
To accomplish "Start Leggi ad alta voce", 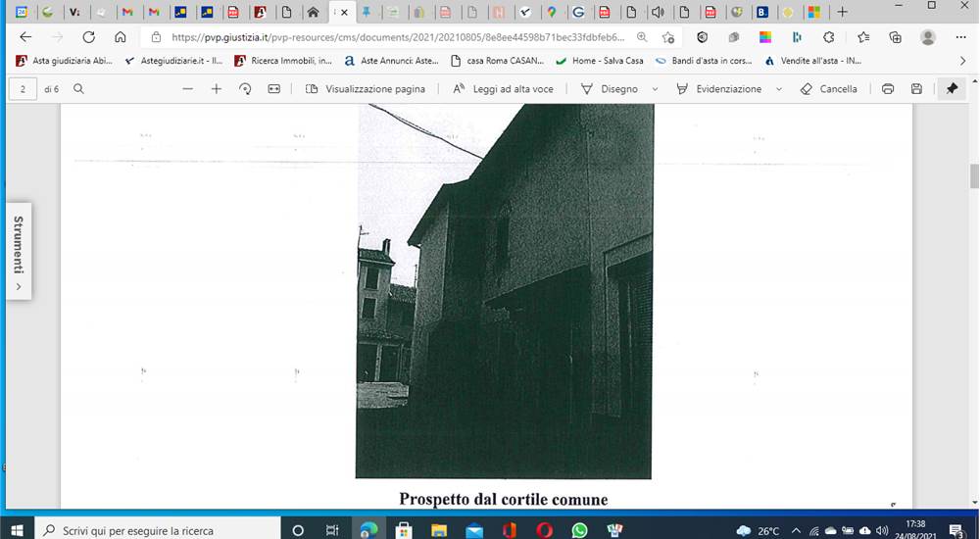I will (503, 89).
